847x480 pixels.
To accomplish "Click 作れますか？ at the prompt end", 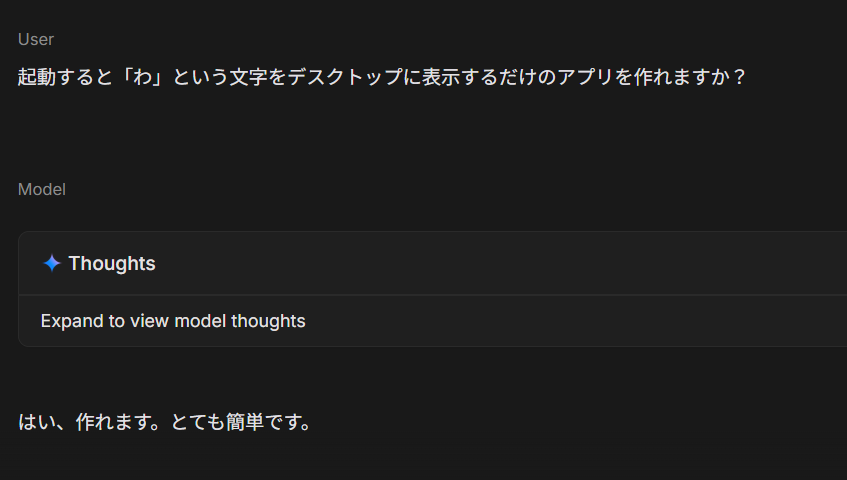I will click(691, 76).
